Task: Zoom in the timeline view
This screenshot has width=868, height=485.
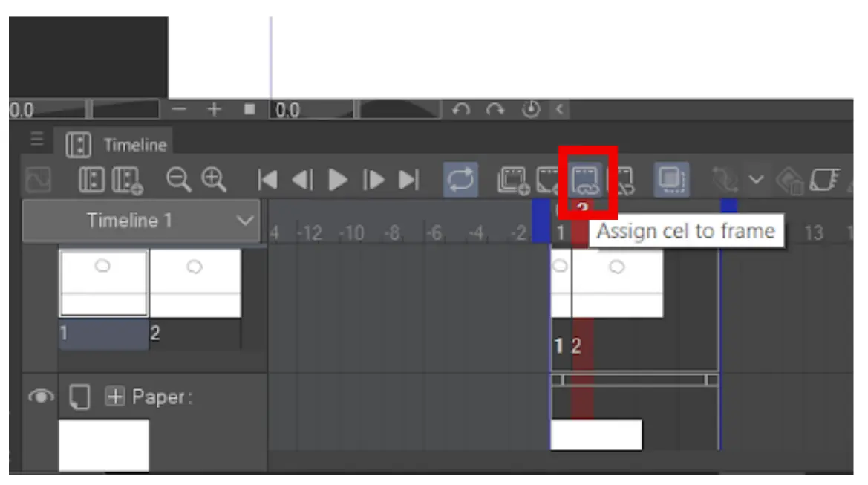Action: click(x=214, y=180)
